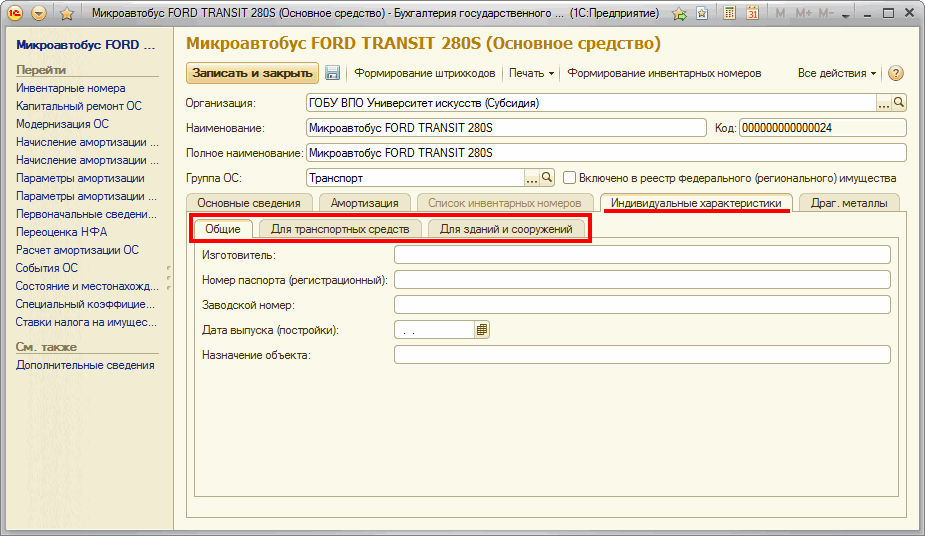The image size is (925, 536).
Task: Open Расчет амортизации ОС link
Action: (77, 250)
